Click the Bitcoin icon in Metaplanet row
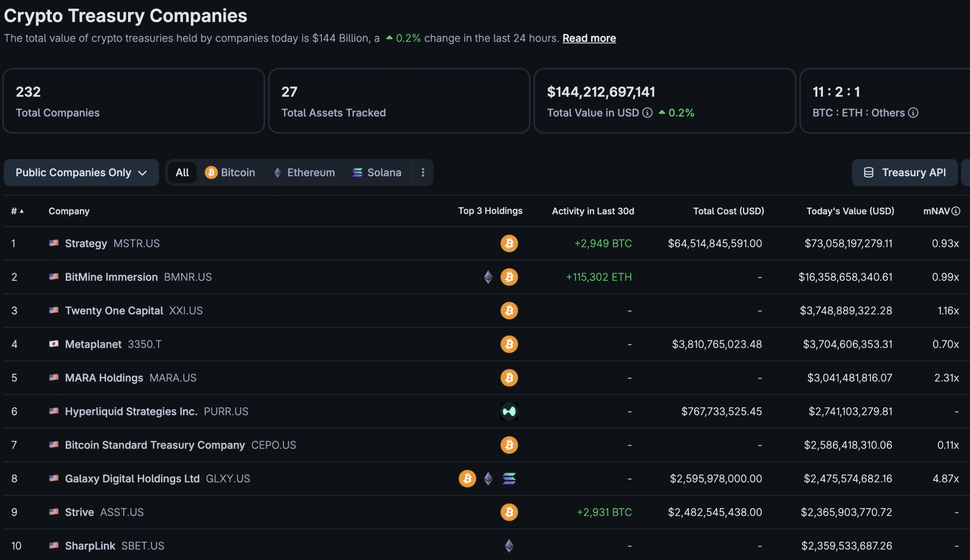Viewport: 970px width, 560px height. [x=509, y=344]
